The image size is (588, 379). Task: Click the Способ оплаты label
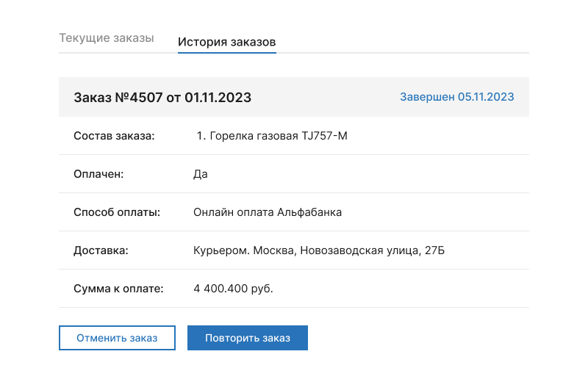coord(117,212)
